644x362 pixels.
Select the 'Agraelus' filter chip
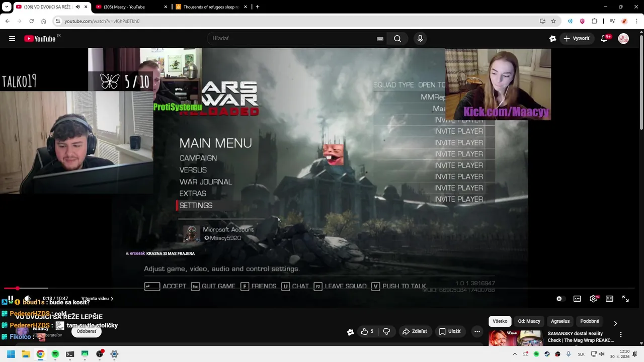[x=560, y=321]
